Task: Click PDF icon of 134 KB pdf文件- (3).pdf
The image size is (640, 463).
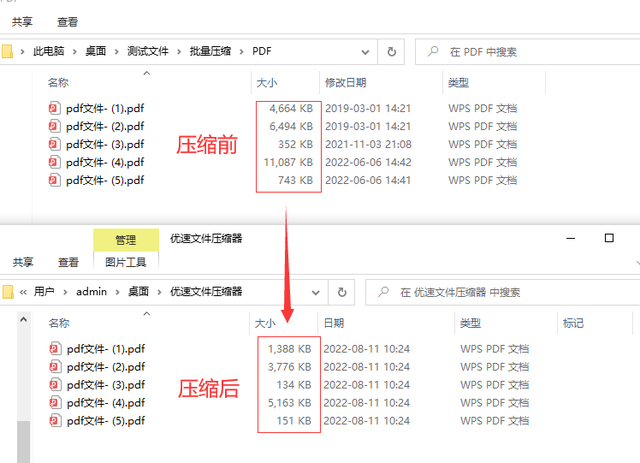Action: (x=55, y=385)
